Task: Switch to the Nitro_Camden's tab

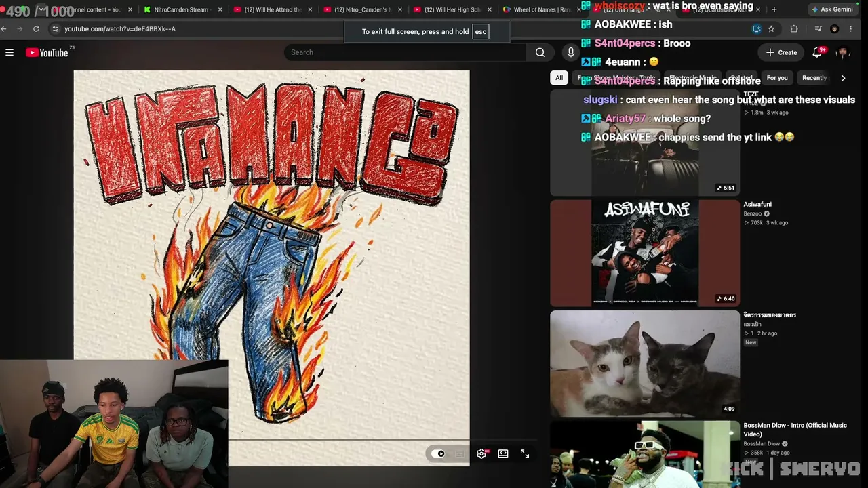Action: coord(363,9)
